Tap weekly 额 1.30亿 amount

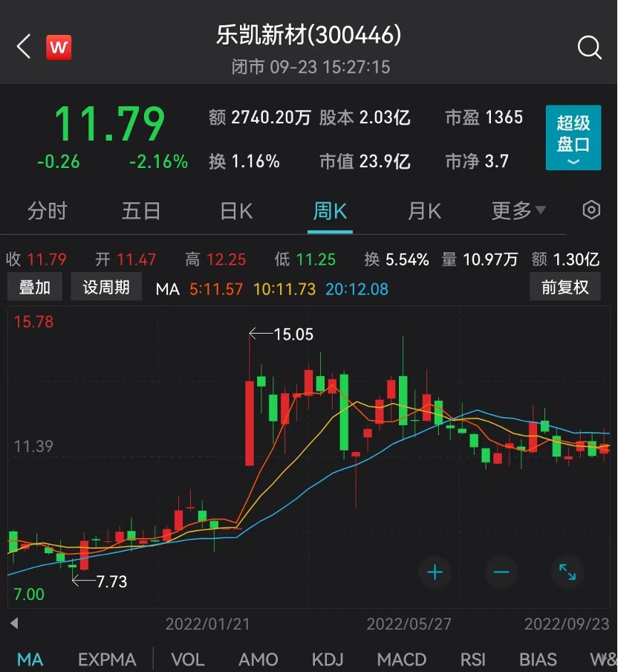coord(565,259)
